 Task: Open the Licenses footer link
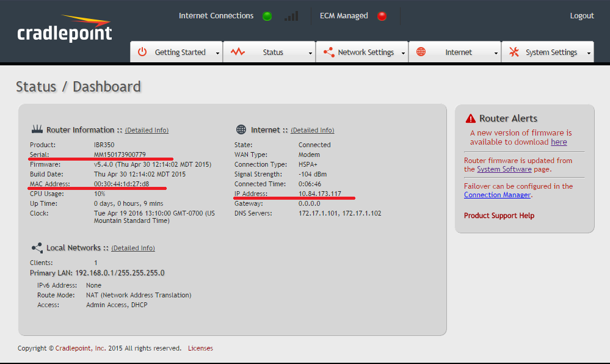coord(200,348)
